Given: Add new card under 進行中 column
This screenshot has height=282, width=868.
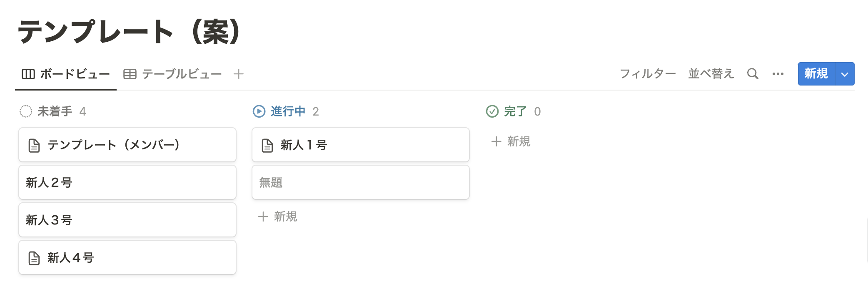Looking at the screenshot, I should coord(277,217).
